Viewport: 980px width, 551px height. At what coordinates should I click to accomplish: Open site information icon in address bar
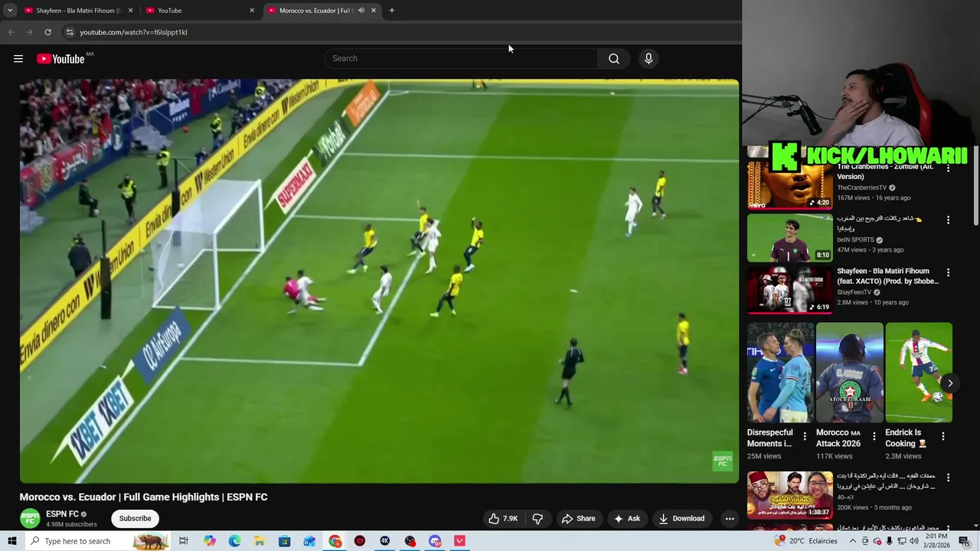(x=70, y=32)
